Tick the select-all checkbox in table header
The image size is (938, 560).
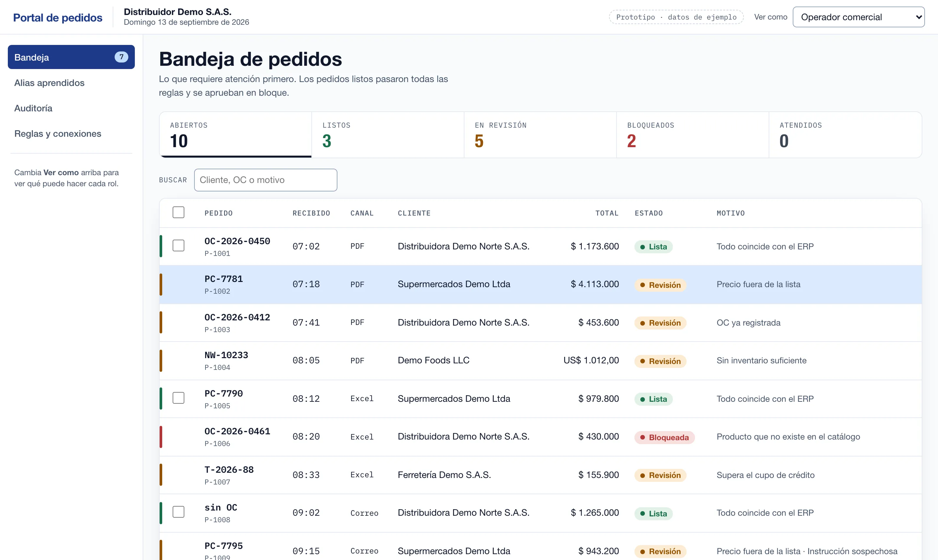coord(178,213)
